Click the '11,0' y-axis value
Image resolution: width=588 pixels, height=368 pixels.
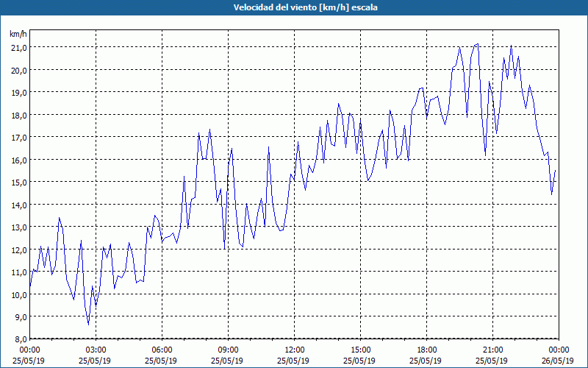[20, 272]
